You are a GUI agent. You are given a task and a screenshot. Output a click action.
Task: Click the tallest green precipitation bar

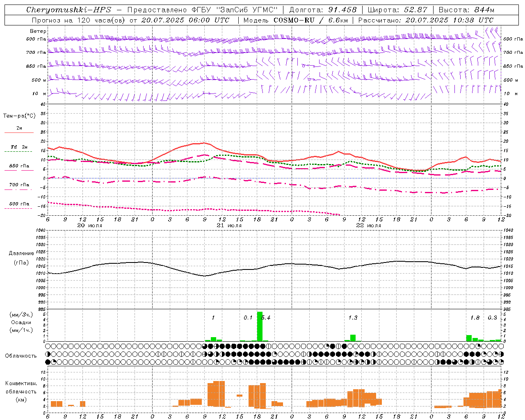point(260,326)
